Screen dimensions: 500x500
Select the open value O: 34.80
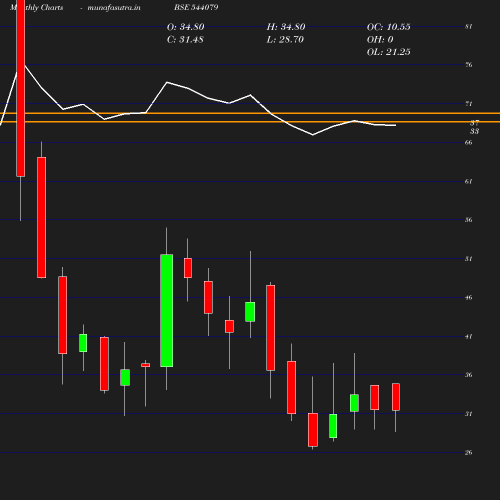(x=185, y=27)
